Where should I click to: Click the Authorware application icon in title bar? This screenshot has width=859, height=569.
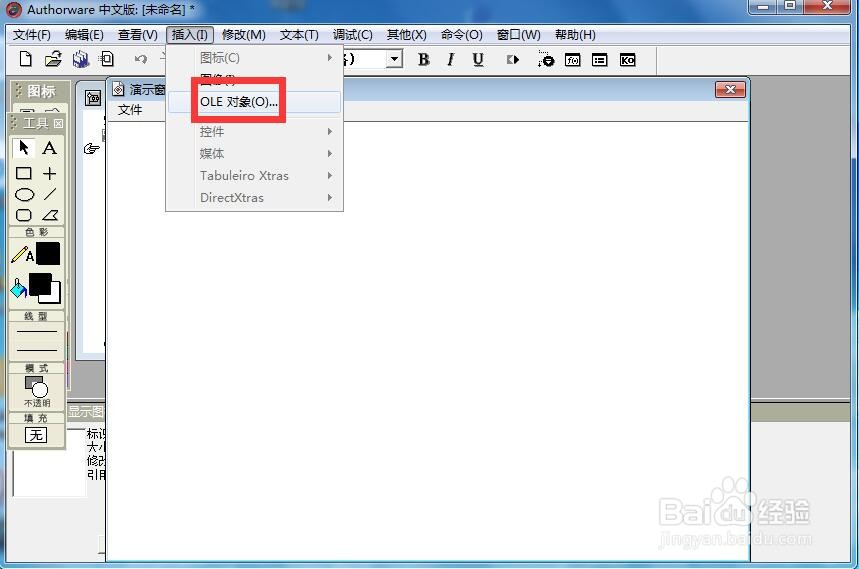click(x=14, y=9)
